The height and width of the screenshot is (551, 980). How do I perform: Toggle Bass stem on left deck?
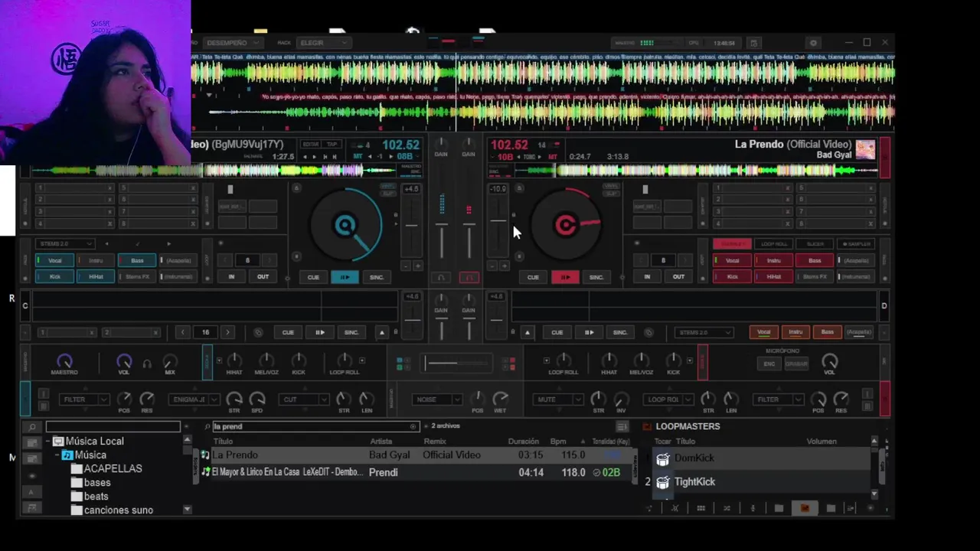tap(137, 260)
